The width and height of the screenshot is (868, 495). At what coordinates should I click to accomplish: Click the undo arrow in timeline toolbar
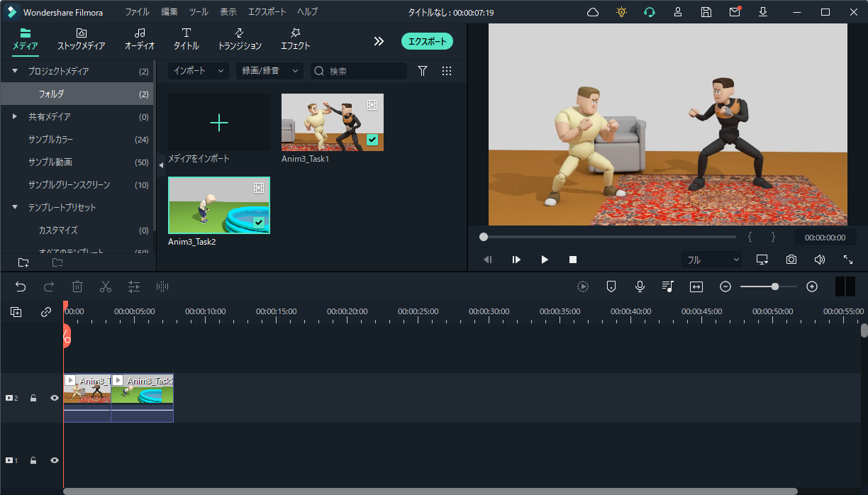[x=21, y=287]
